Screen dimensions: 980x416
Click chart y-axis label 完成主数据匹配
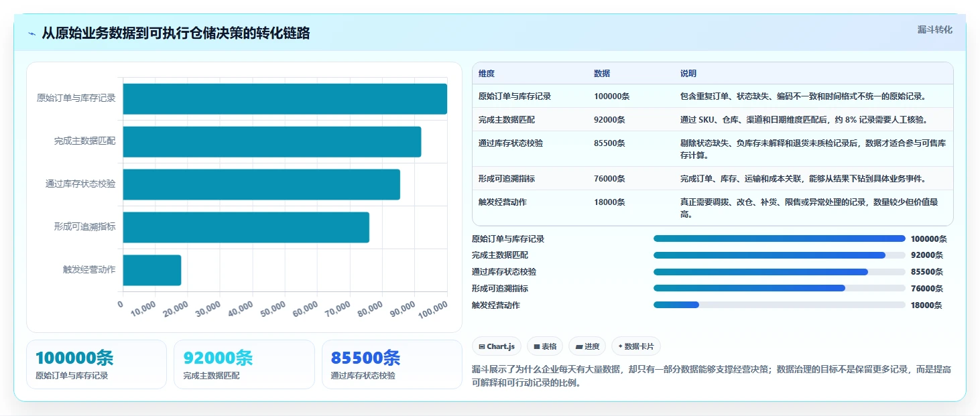tap(84, 141)
